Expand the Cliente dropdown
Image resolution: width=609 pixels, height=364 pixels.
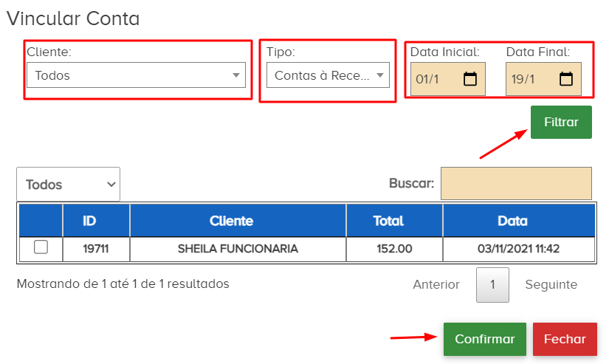coord(136,75)
